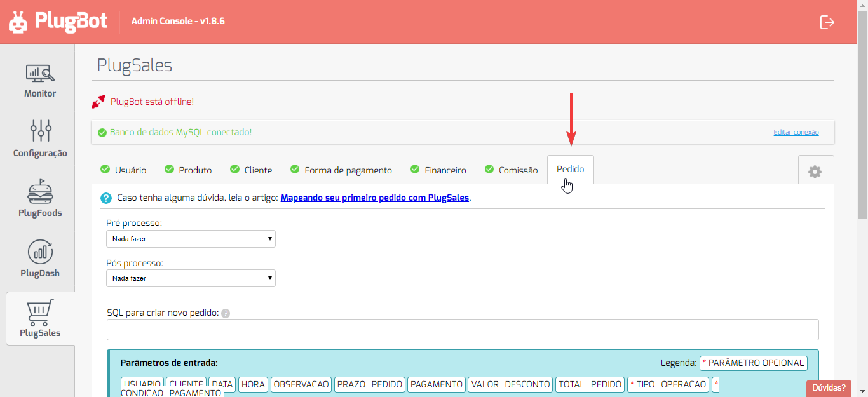Click the TIPO_OPERACAO parameter tag
868x397 pixels.
668,384
